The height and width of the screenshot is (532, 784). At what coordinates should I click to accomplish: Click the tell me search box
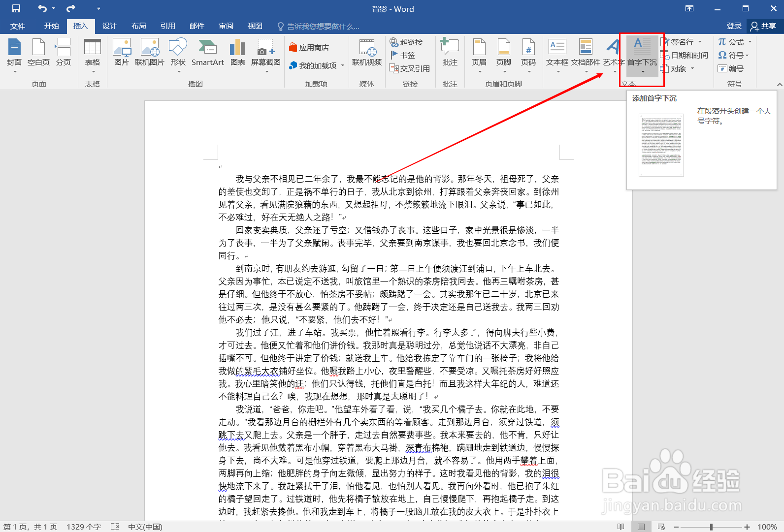click(319, 26)
